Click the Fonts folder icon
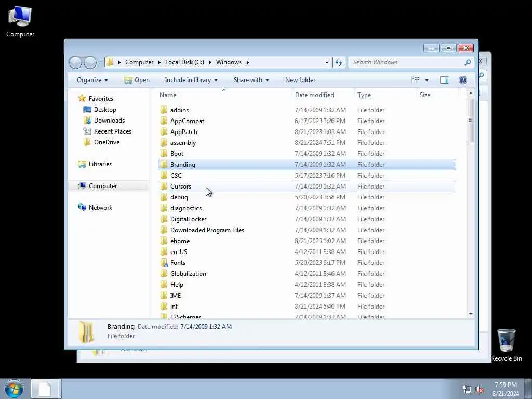 tap(164, 262)
